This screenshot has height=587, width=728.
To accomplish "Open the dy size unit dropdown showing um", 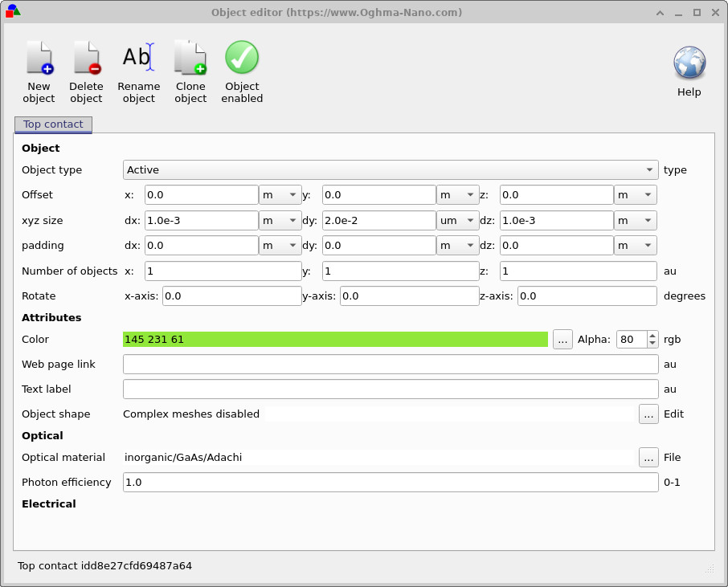I will [x=458, y=220].
